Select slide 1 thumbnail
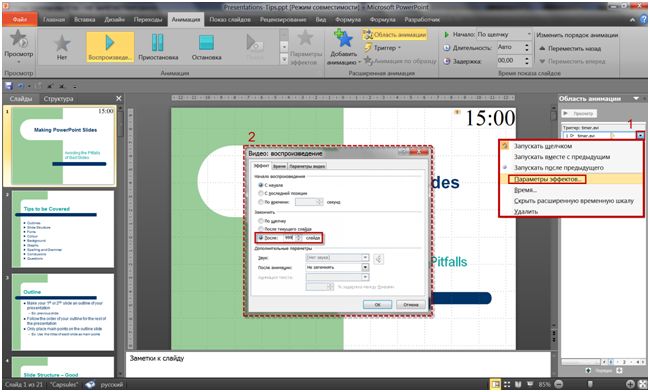Screen dimensions: 650x392 click(63, 146)
